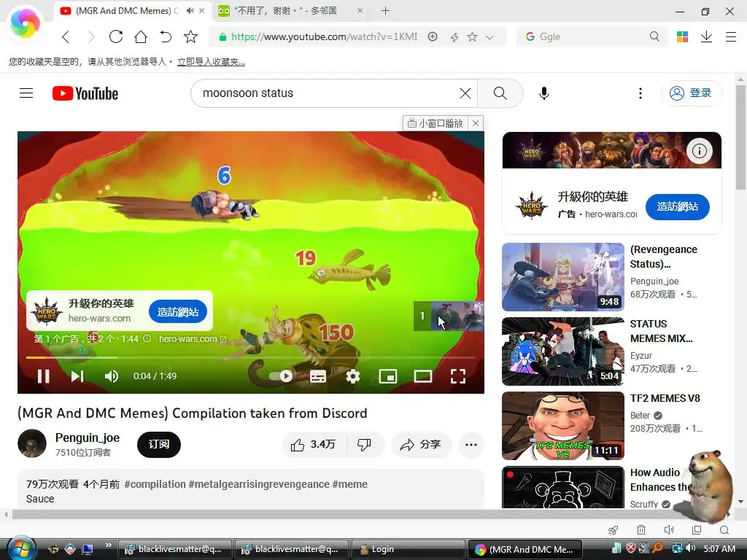
Task: Click the skip-ad preview thumbnail
Action: [449, 316]
